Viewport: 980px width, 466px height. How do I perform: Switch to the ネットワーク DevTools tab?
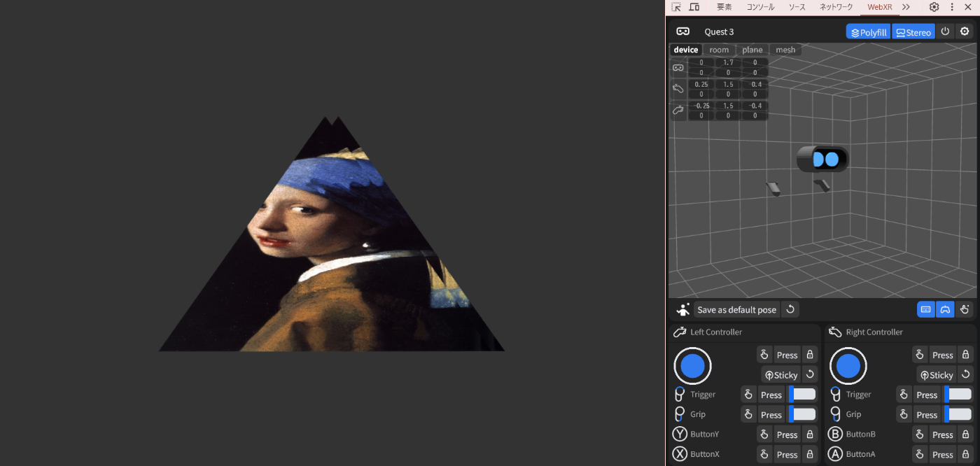(836, 7)
